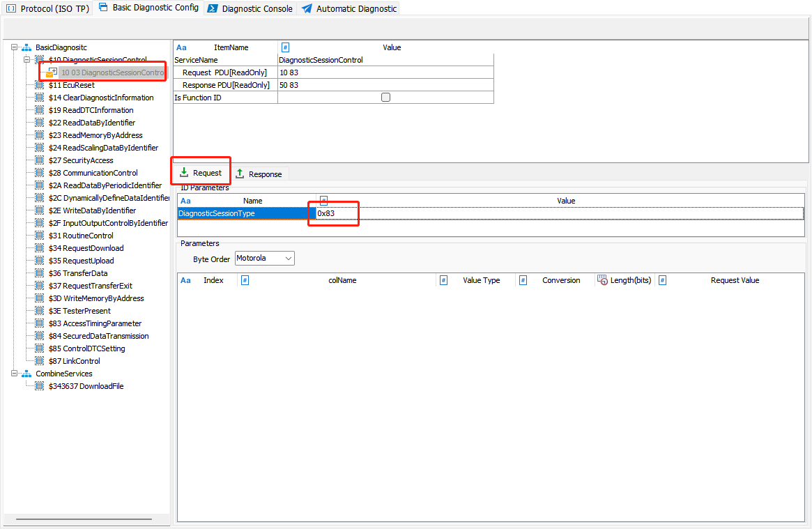This screenshot has height=529, width=812.
Task: Click the Length(bits) clock icon in Parameters header
Action: tap(602, 279)
